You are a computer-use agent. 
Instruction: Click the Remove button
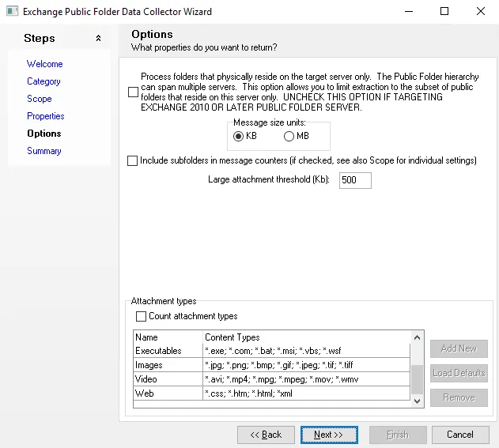[459, 397]
